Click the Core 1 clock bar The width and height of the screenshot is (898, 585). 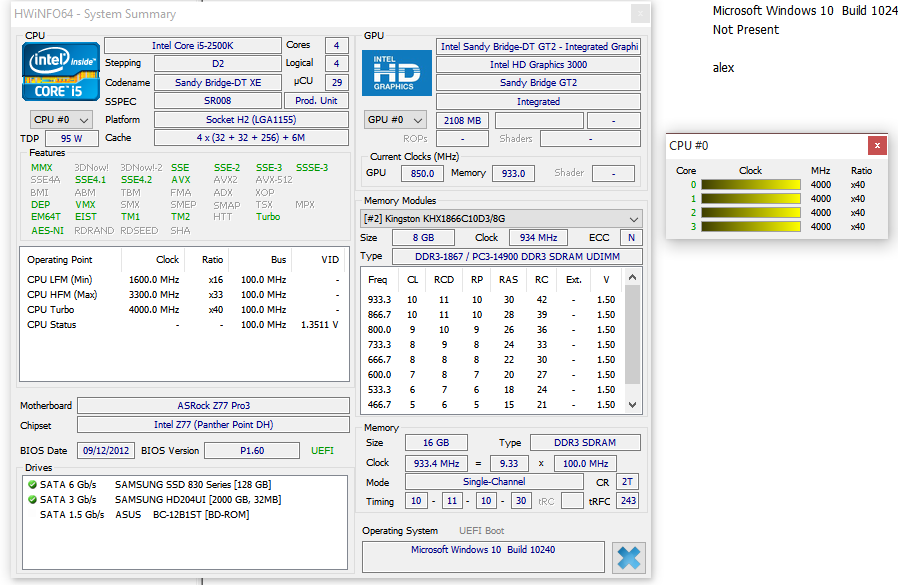(751, 199)
